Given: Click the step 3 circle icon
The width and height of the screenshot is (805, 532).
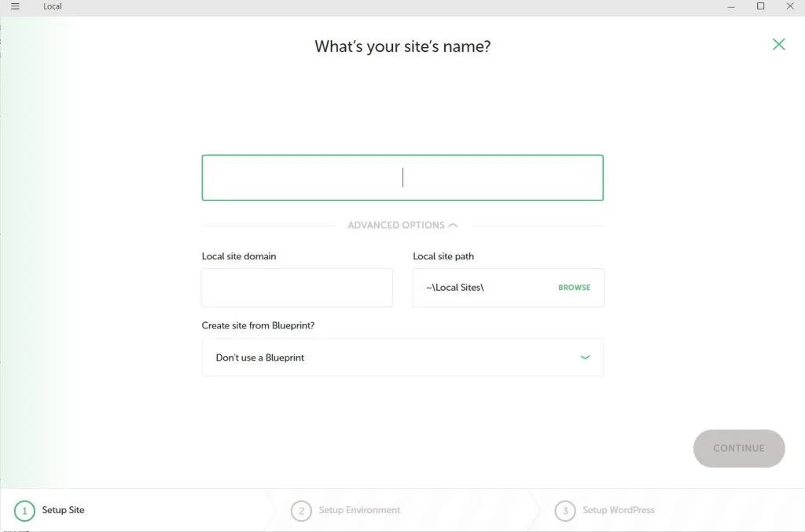Looking at the screenshot, I should coord(564,511).
